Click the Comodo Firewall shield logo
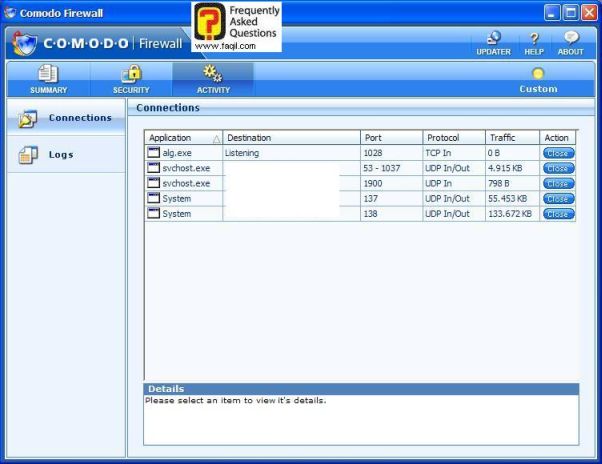The image size is (602, 464). tap(24, 43)
